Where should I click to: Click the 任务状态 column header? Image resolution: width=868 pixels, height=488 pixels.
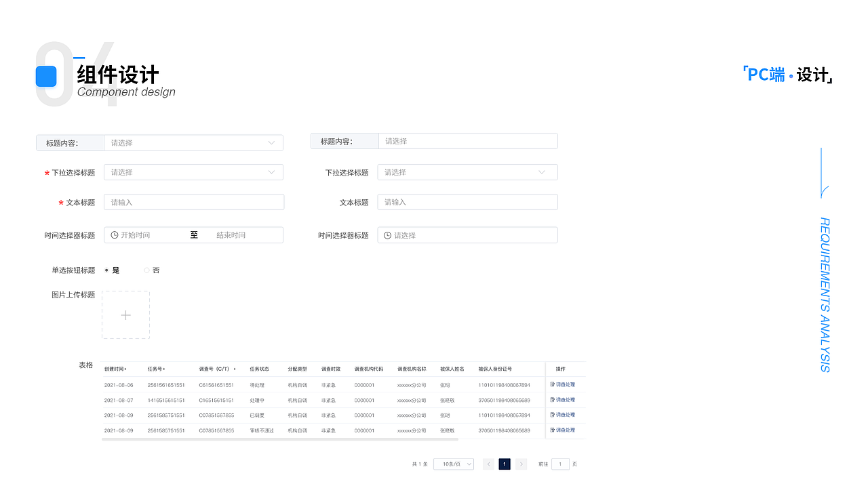click(x=259, y=369)
